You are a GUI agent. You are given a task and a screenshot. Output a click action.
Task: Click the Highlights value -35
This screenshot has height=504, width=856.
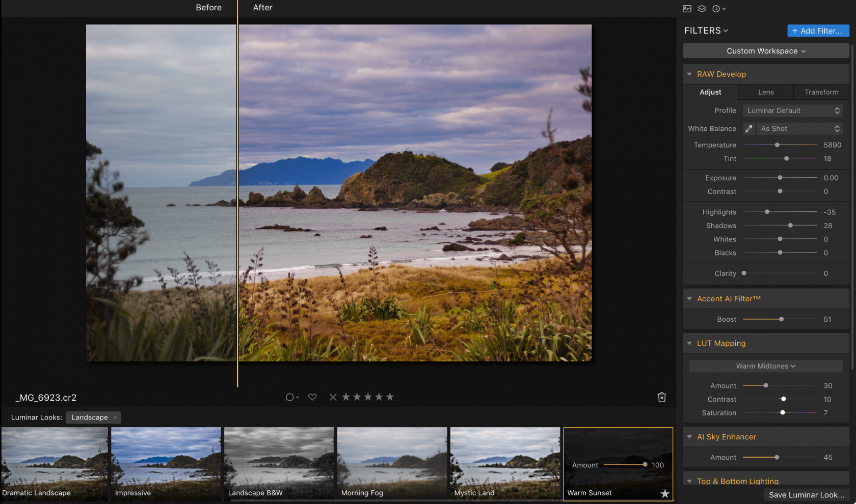[830, 212]
